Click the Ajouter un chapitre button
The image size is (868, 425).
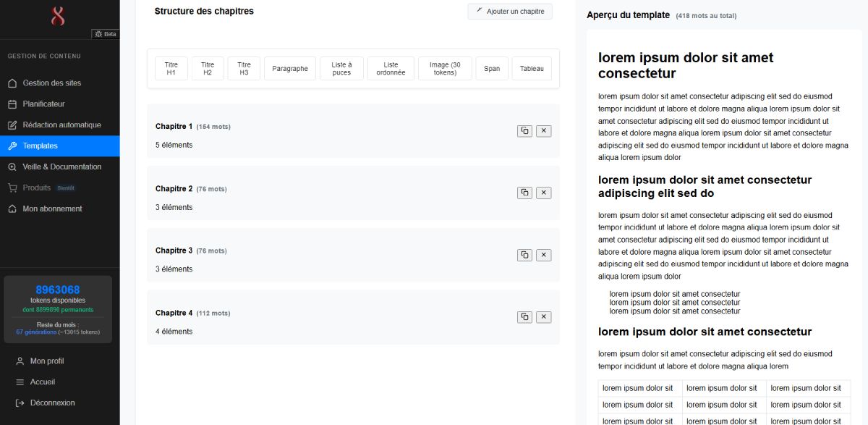tap(509, 11)
